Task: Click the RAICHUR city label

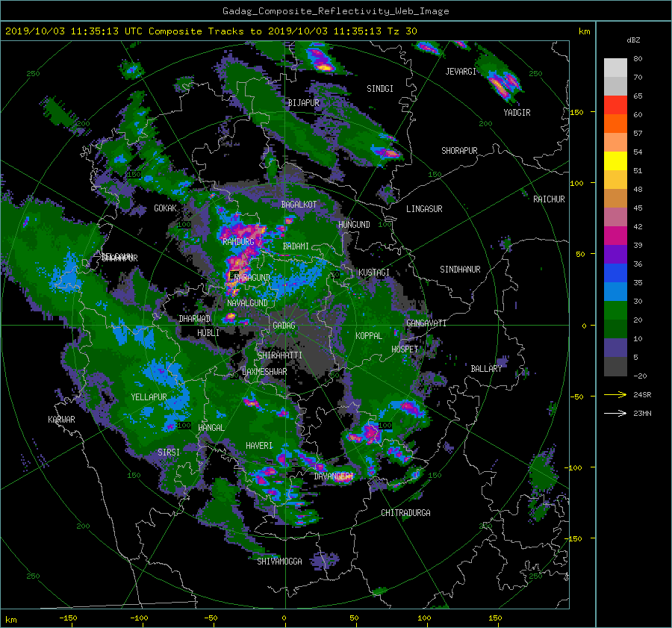Action: click(549, 199)
